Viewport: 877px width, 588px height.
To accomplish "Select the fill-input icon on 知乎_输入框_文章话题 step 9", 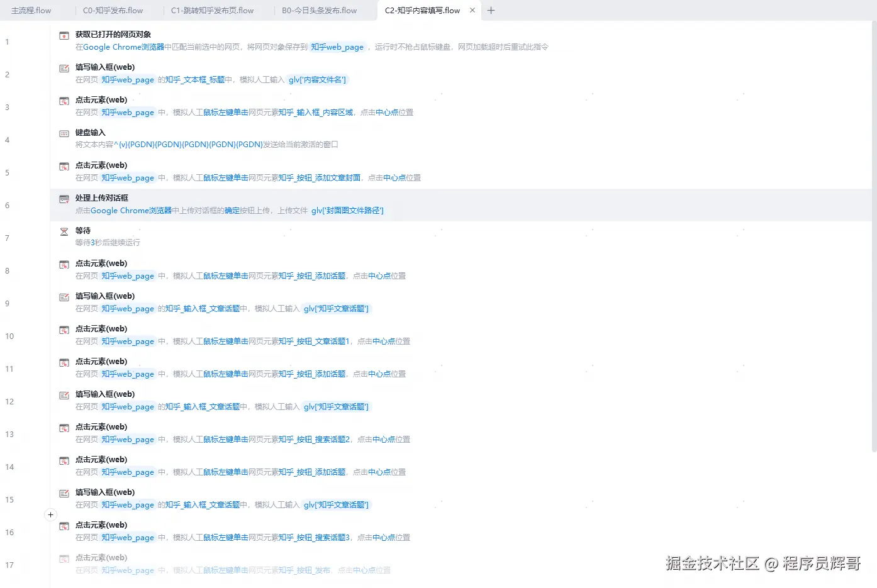I will pyautogui.click(x=64, y=296).
